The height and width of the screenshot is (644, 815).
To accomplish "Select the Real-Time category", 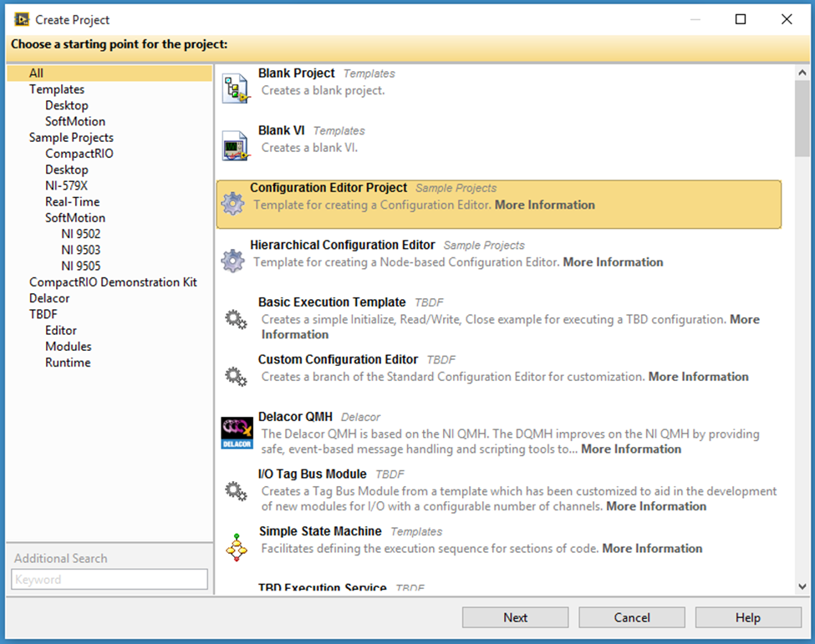I will click(72, 202).
